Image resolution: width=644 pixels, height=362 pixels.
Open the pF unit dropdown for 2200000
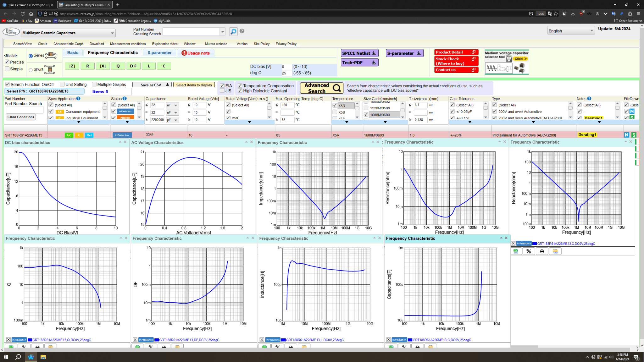[x=172, y=120]
